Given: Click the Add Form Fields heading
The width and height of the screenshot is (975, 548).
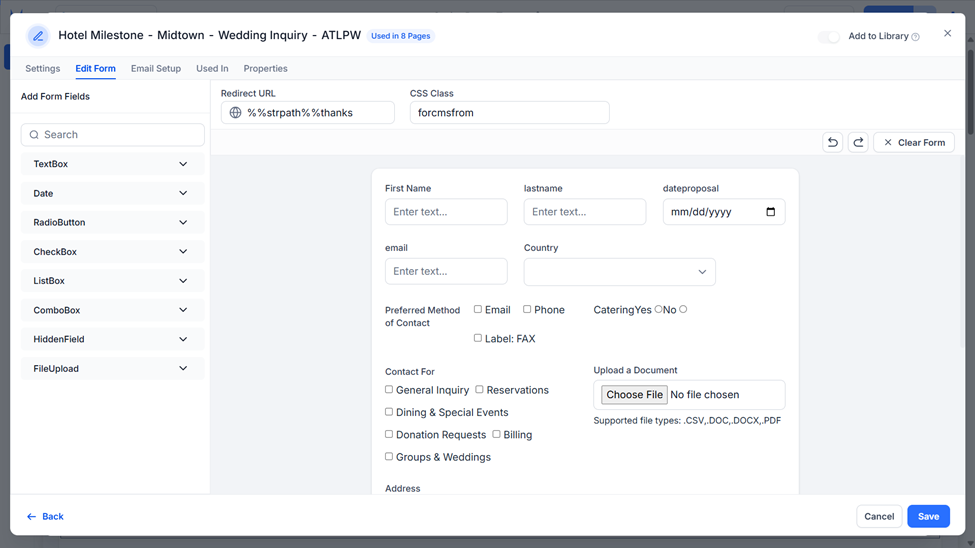Looking at the screenshot, I should (x=55, y=96).
